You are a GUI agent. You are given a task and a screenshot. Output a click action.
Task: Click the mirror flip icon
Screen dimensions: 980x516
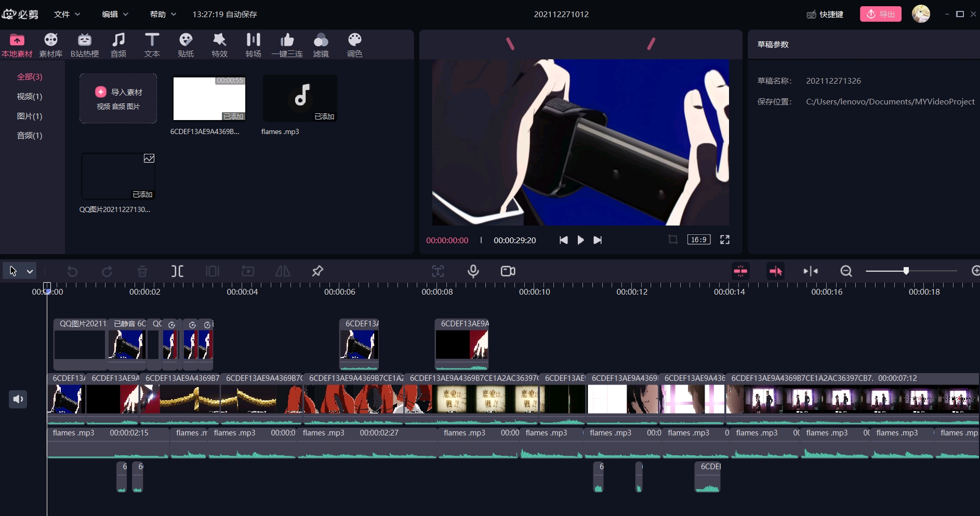point(283,271)
